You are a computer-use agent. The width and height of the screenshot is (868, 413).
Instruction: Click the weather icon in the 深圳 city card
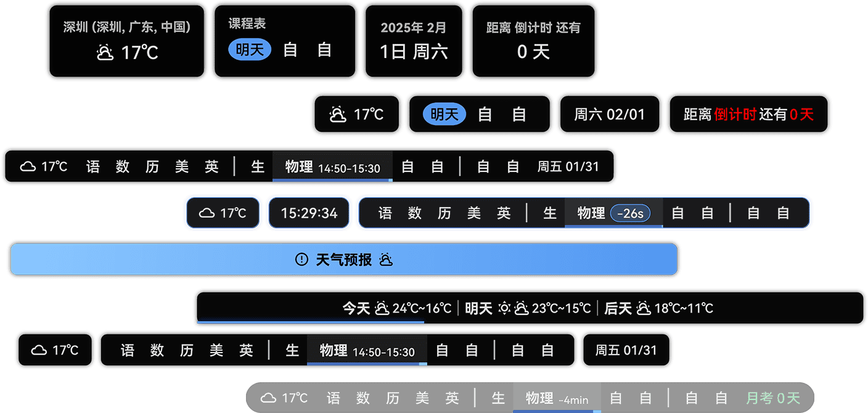pyautogui.click(x=105, y=52)
